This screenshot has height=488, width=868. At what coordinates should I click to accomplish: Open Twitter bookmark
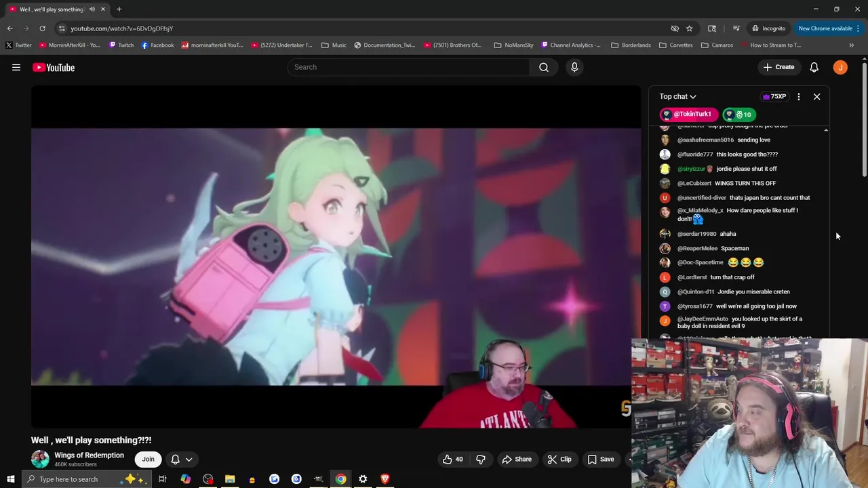[18, 45]
